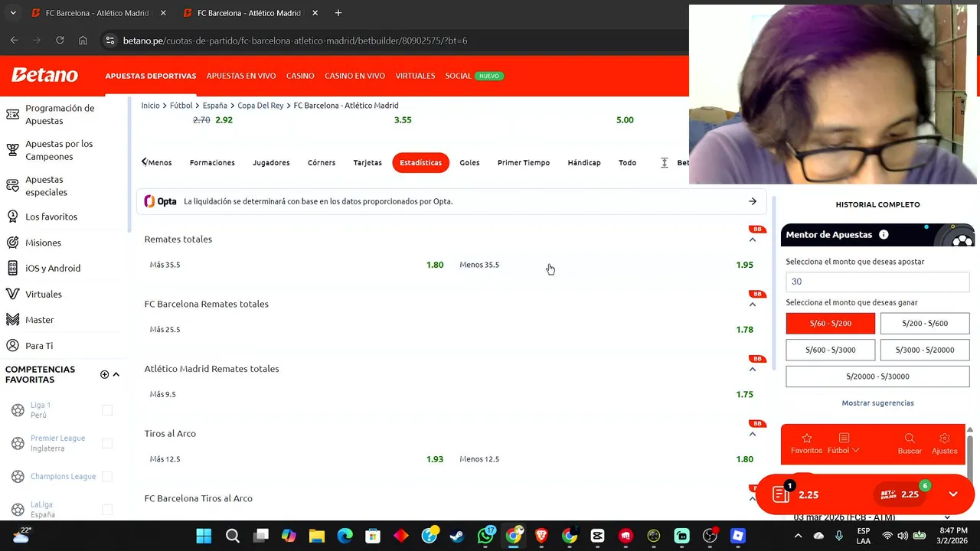The height and width of the screenshot is (551, 980).
Task: Open APUESTAS EN VIVO in navigation
Action: pyautogui.click(x=241, y=76)
